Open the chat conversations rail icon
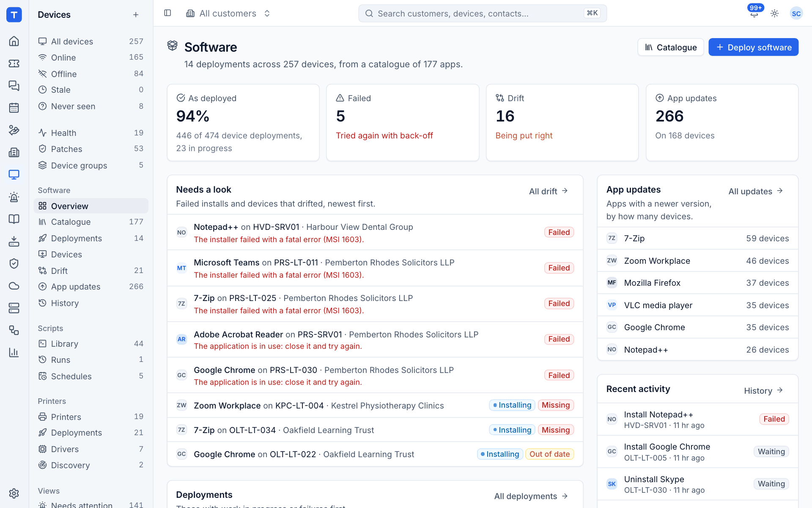The width and height of the screenshot is (812, 508). [14, 86]
